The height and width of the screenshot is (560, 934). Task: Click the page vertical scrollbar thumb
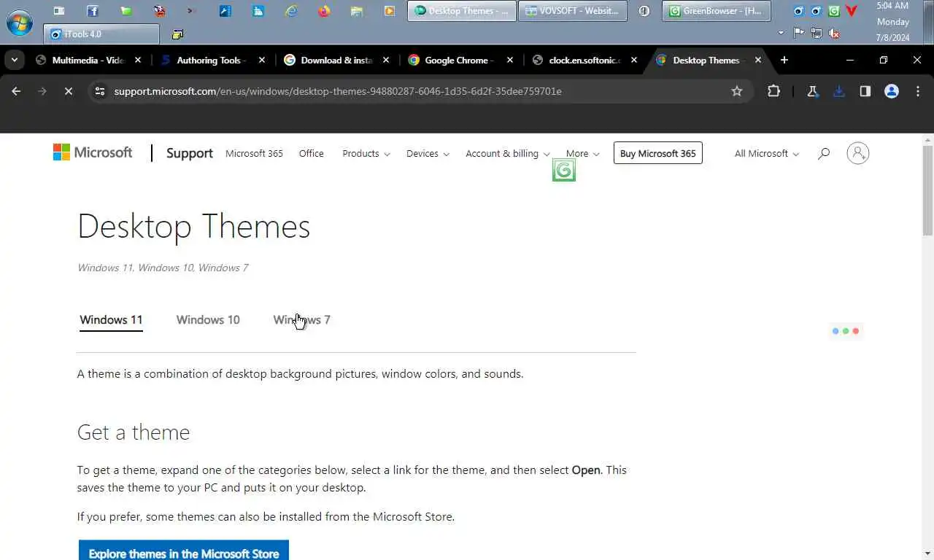tap(927, 190)
